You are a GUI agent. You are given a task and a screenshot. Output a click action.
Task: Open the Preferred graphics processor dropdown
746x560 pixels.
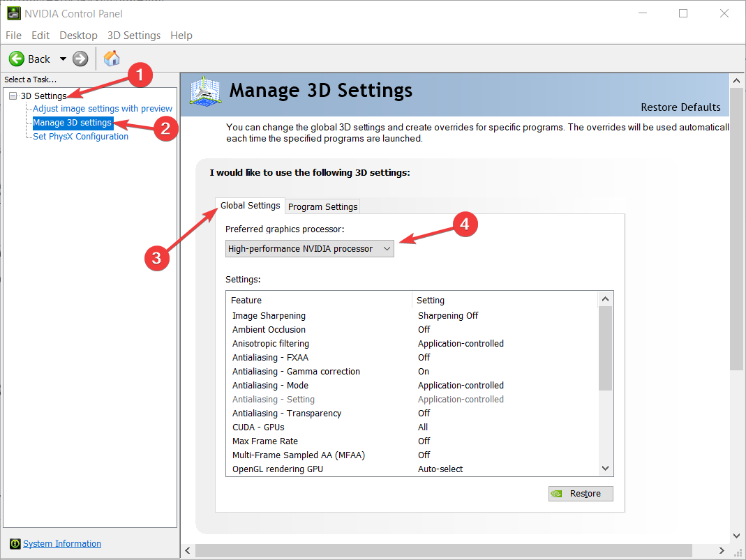[x=310, y=249]
